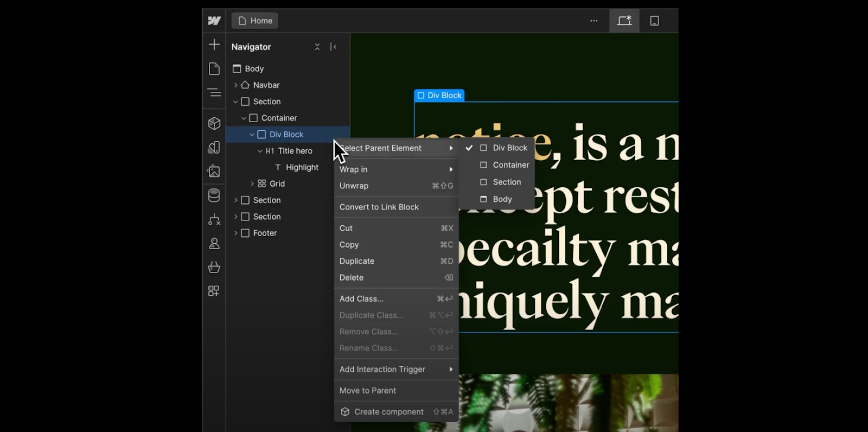The image size is (868, 432).
Task: Select the Highlight text element in Navigator
Action: 302,167
